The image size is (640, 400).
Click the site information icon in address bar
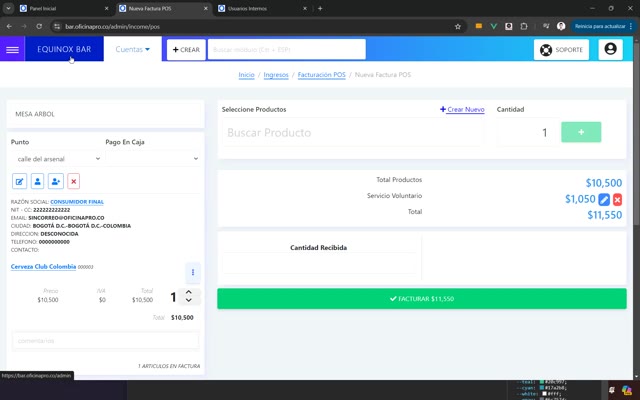click(x=57, y=26)
